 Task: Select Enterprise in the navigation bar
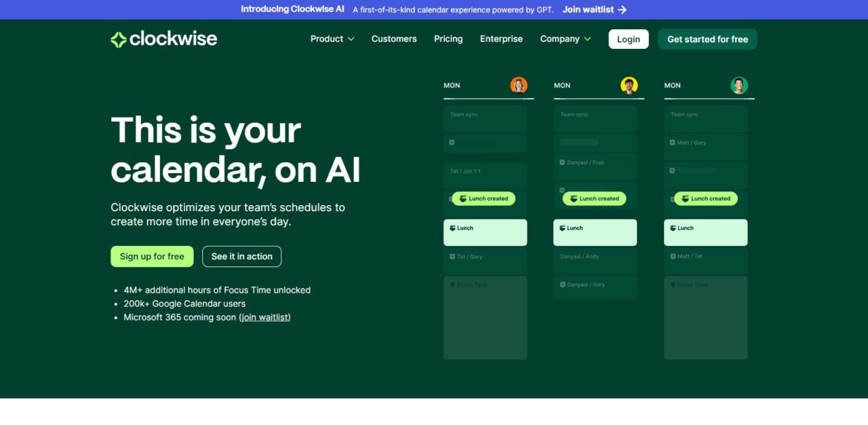pyautogui.click(x=501, y=39)
